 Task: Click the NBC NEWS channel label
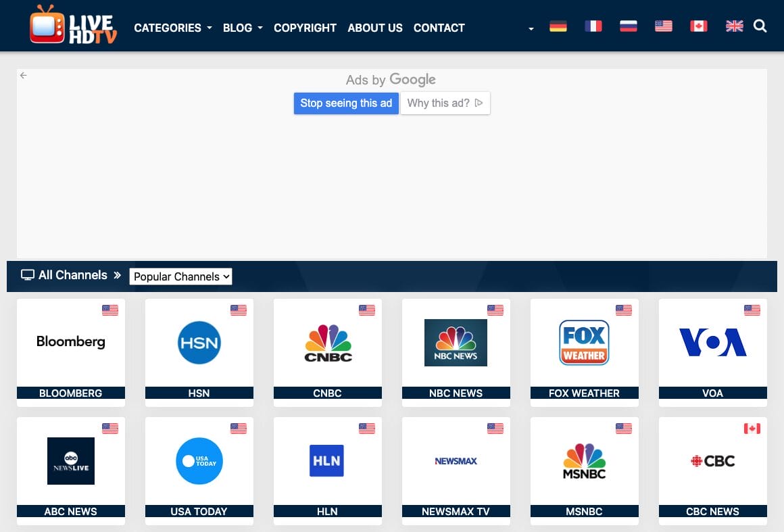456,393
